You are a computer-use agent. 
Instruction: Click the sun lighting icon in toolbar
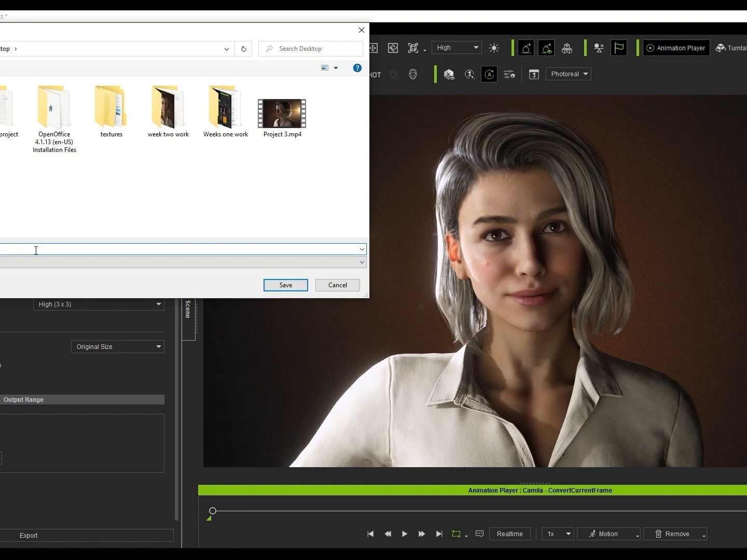pos(494,48)
